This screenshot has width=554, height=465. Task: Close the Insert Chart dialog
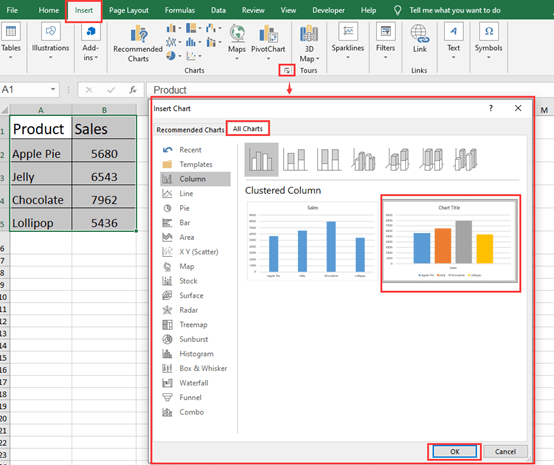pos(518,108)
